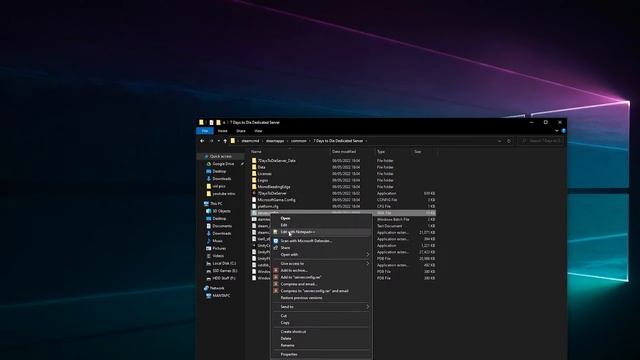Open Google Drive in Quick access

[x=223, y=164]
